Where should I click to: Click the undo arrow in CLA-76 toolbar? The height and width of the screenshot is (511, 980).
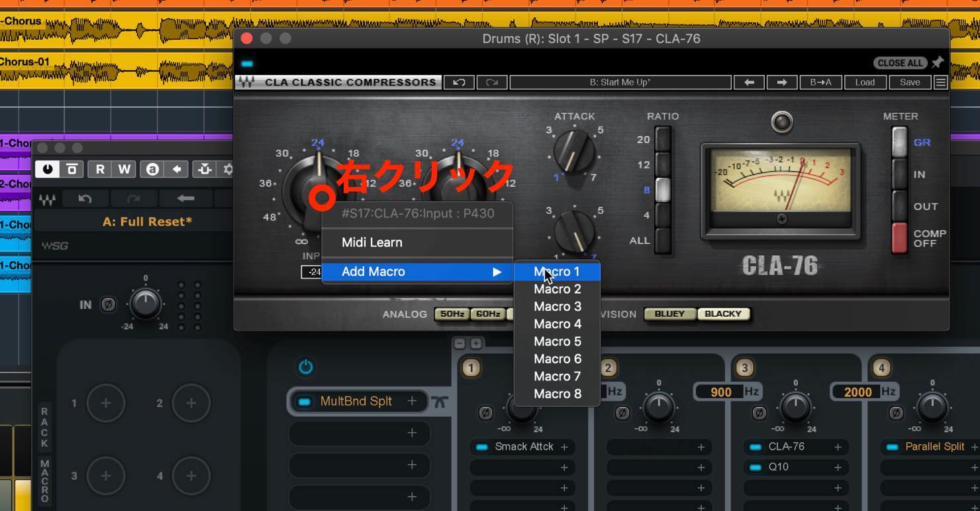(459, 82)
